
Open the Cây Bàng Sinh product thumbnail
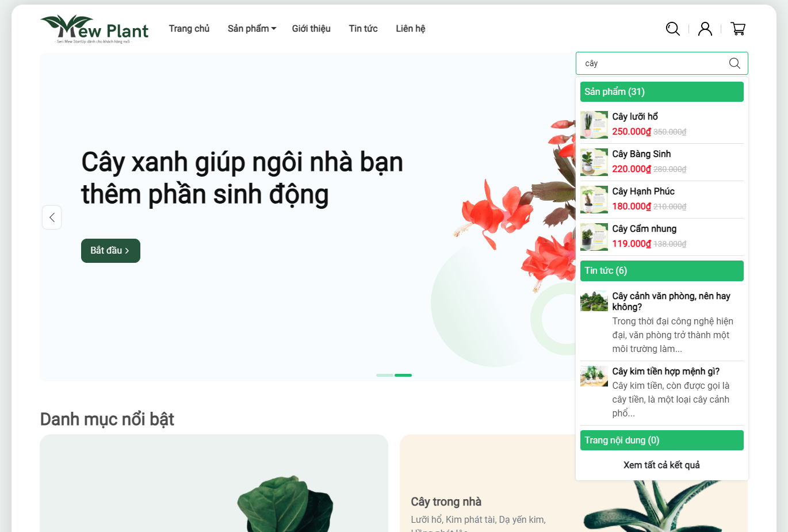click(x=594, y=162)
